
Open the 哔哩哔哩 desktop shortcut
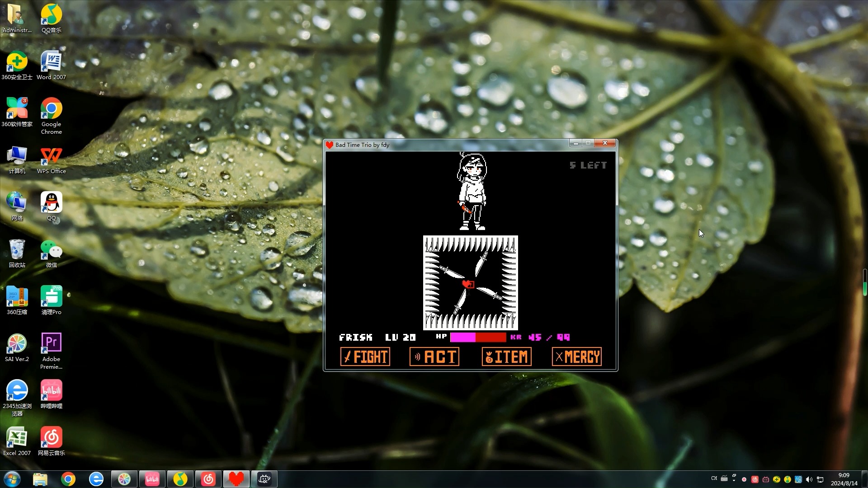point(52,394)
